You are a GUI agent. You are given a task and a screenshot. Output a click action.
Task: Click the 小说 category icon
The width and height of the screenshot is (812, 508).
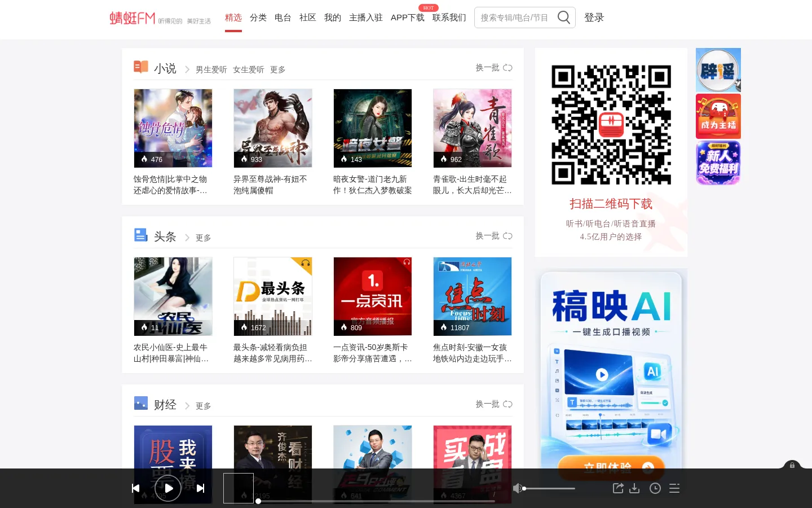coord(141,67)
